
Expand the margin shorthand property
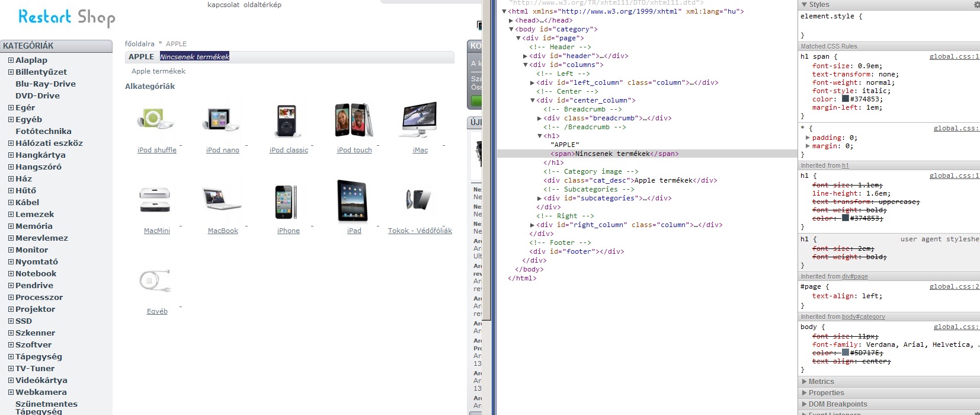click(808, 146)
